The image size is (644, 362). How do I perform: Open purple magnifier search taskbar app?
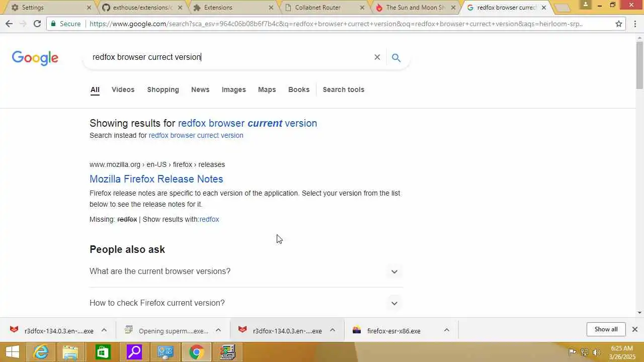point(134,352)
